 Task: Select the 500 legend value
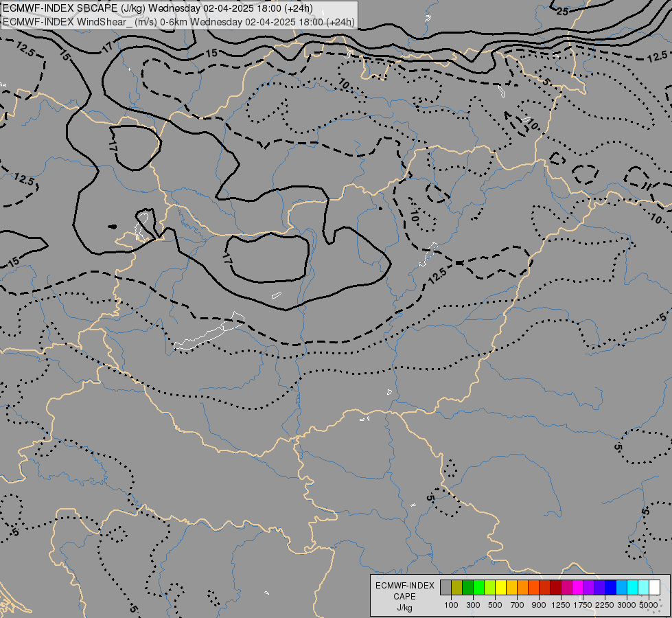point(495,605)
